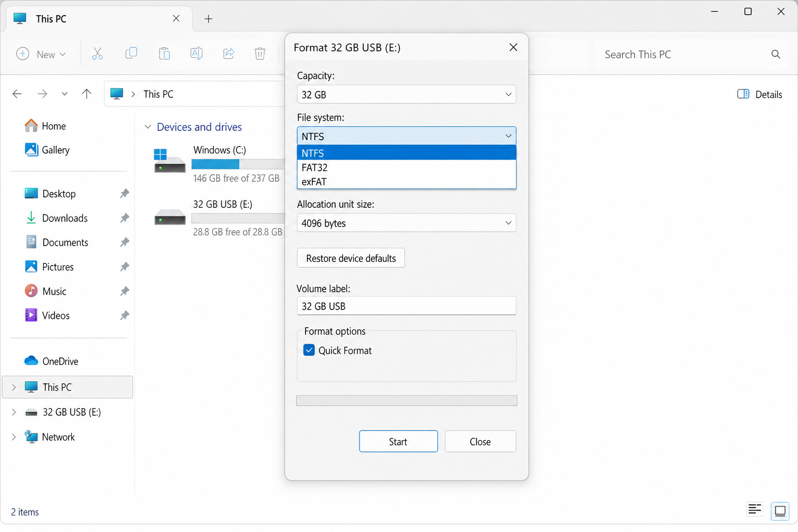798x532 pixels.
Task: Click Start to format the drive
Action: click(x=398, y=441)
